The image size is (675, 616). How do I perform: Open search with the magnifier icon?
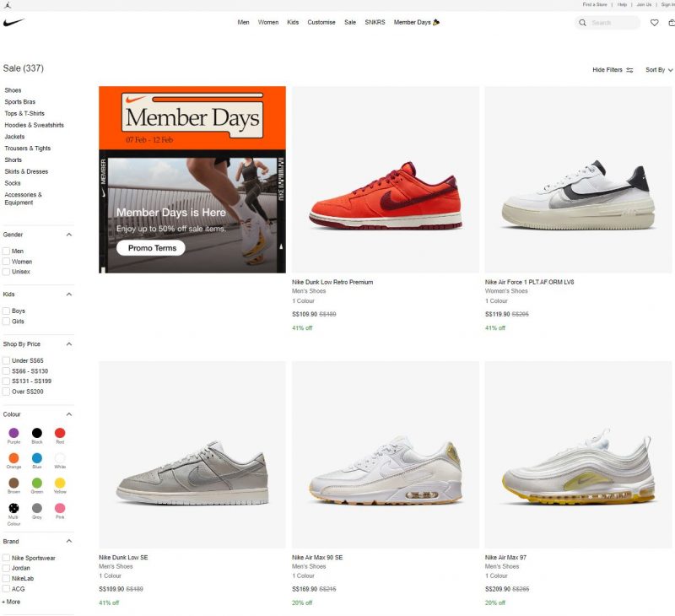tap(583, 23)
